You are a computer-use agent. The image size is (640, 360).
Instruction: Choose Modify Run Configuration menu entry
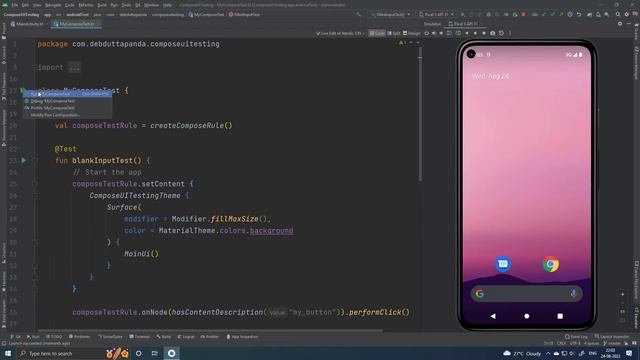[x=67, y=115]
